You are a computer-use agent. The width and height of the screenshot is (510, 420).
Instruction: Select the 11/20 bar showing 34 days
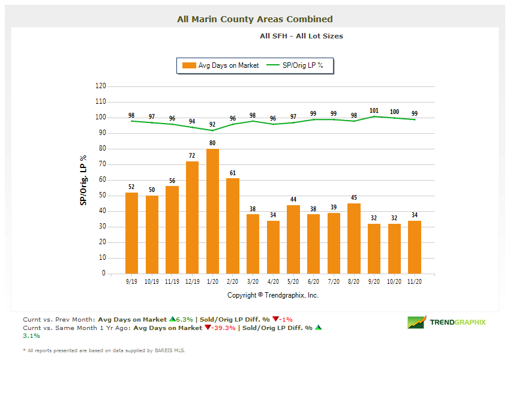(x=415, y=247)
